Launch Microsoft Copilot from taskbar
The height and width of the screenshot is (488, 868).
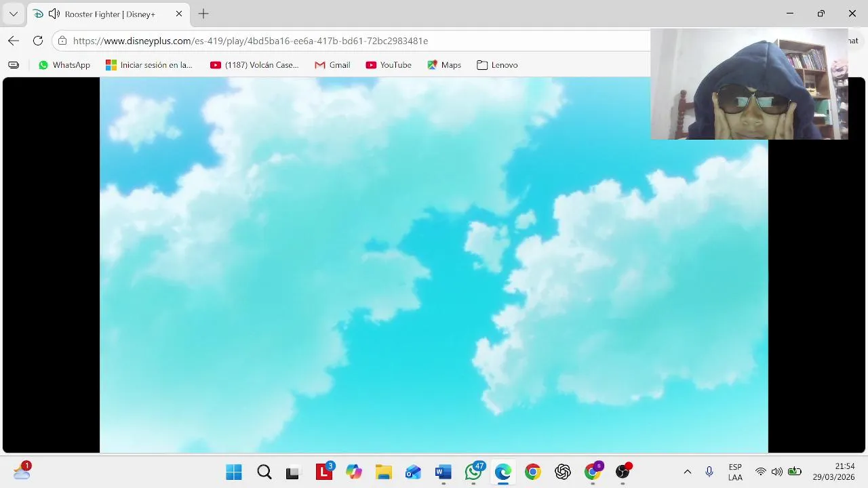click(354, 472)
